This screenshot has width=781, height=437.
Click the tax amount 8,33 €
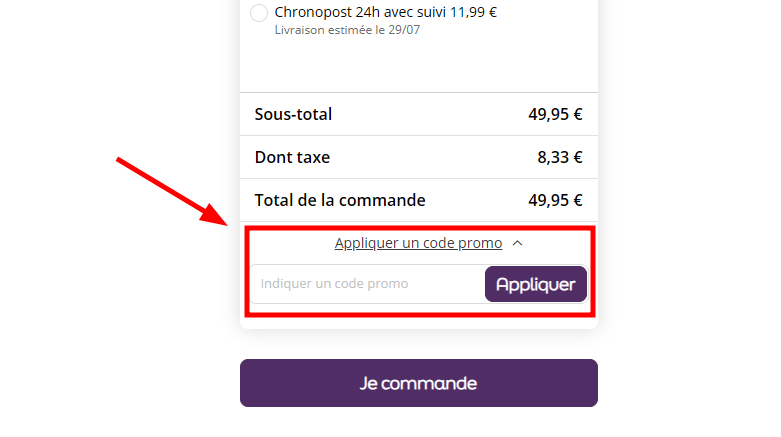(560, 157)
